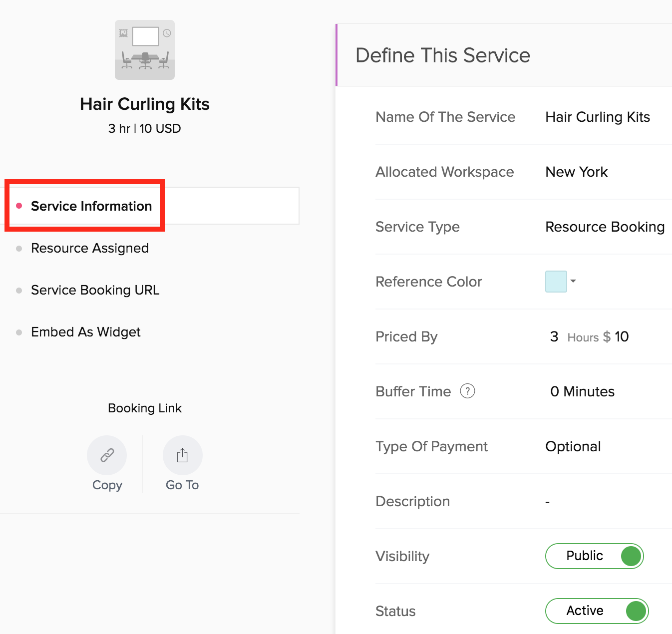
Task: Toggle the Visibility Public switch
Action: pyautogui.click(x=595, y=556)
